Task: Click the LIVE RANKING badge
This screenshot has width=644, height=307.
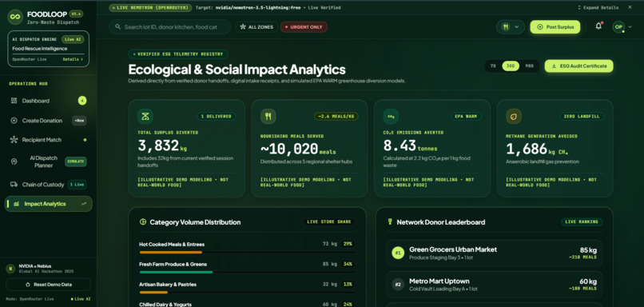Action: coord(582,222)
